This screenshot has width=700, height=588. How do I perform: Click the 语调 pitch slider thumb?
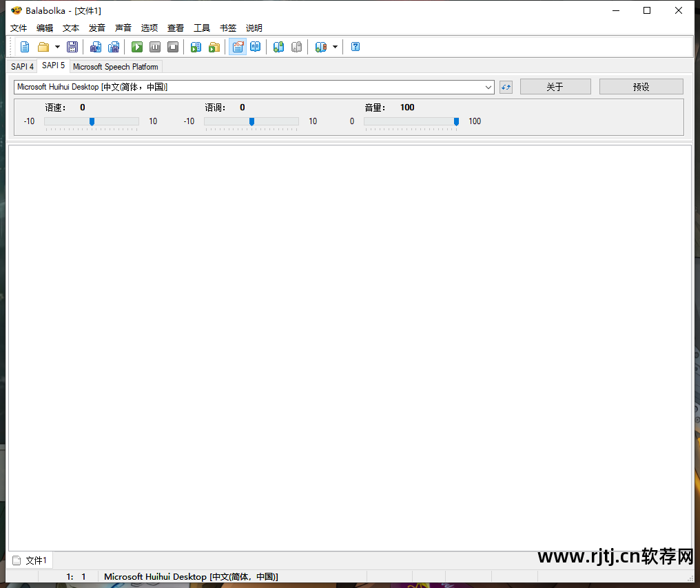pos(251,121)
